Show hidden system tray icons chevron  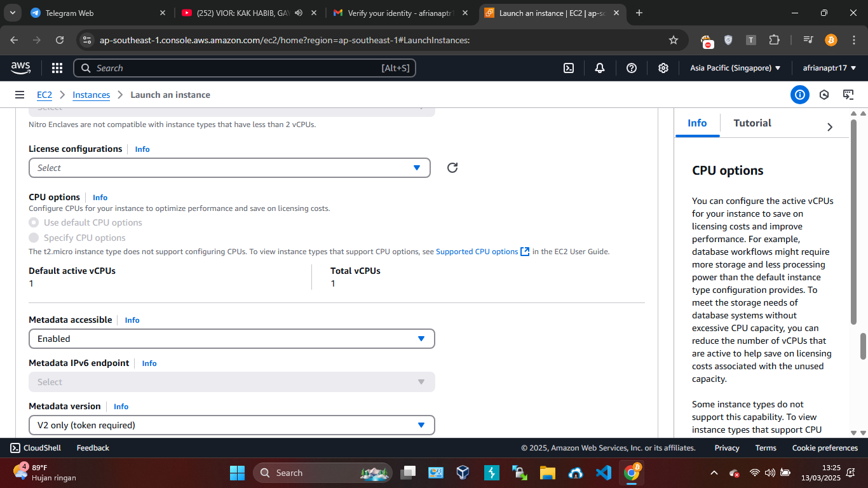coord(714,473)
